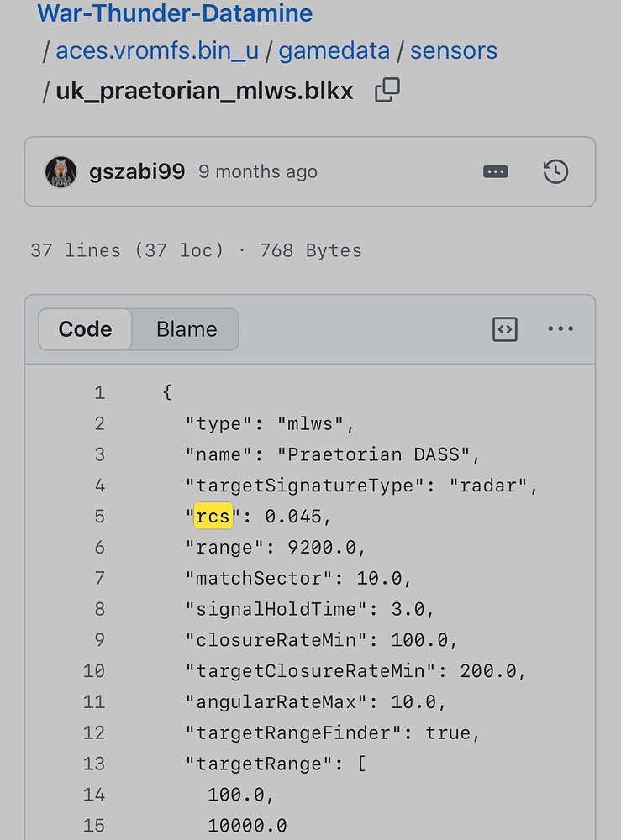Go to the gamedata directory
Screen dimensions: 621x840
(x=334, y=51)
